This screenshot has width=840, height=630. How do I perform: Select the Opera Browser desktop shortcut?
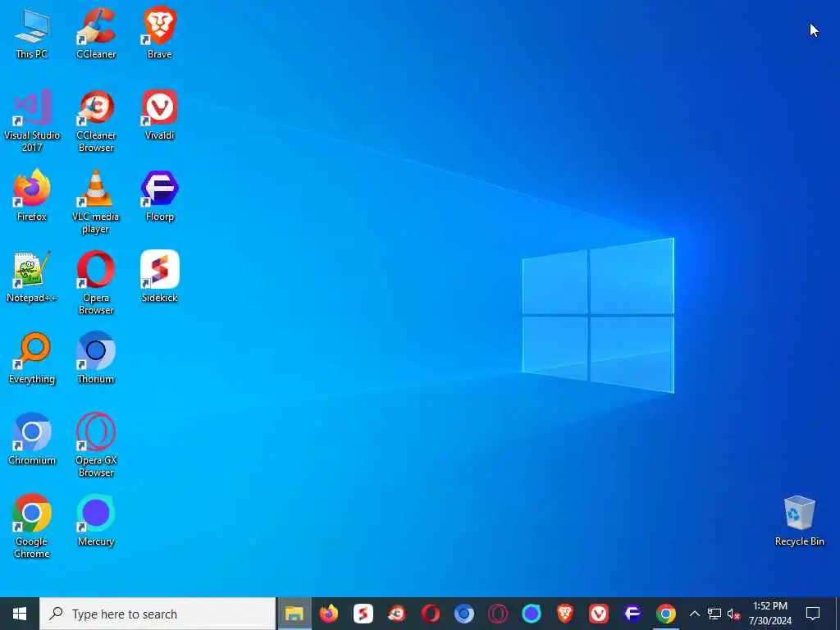[x=96, y=283]
